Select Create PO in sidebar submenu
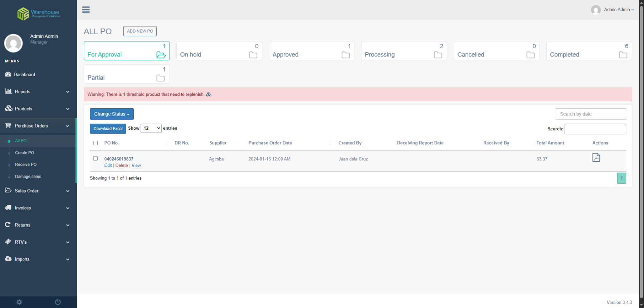Viewport: 644px width, 308px height. [x=25, y=153]
